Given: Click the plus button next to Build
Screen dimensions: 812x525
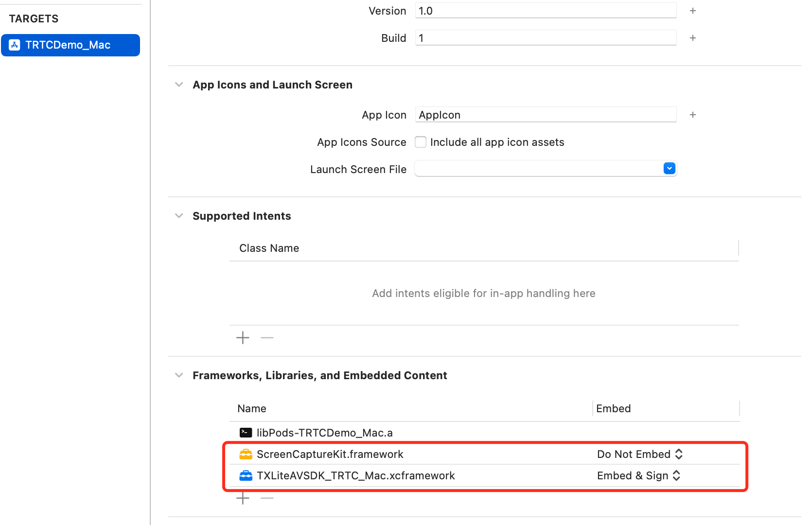Looking at the screenshot, I should [693, 38].
